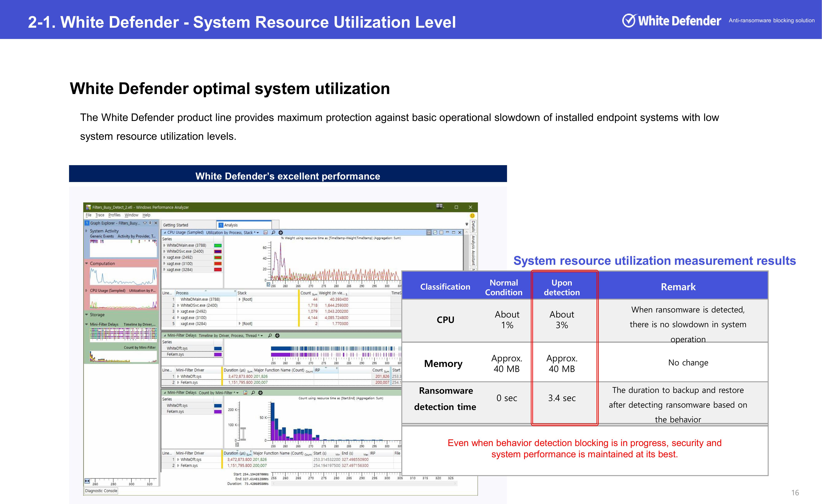Screen dimensions: 822x504
Task: Click the CPU Usage panel search magnifier
Action: (273, 233)
